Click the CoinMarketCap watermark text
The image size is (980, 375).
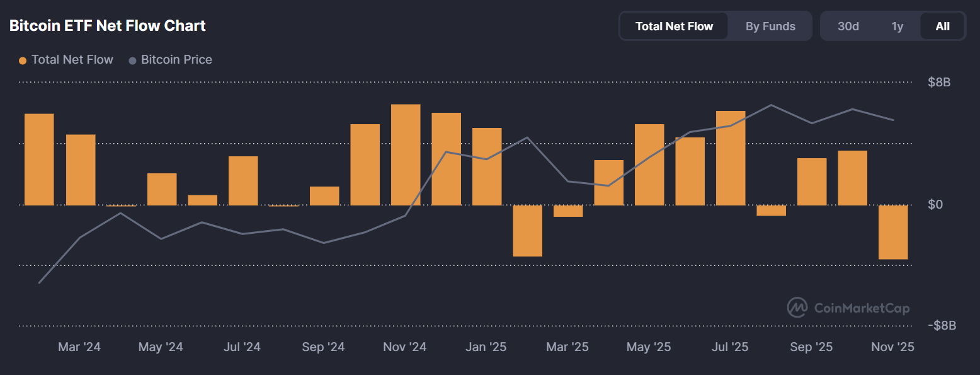pyautogui.click(x=862, y=308)
